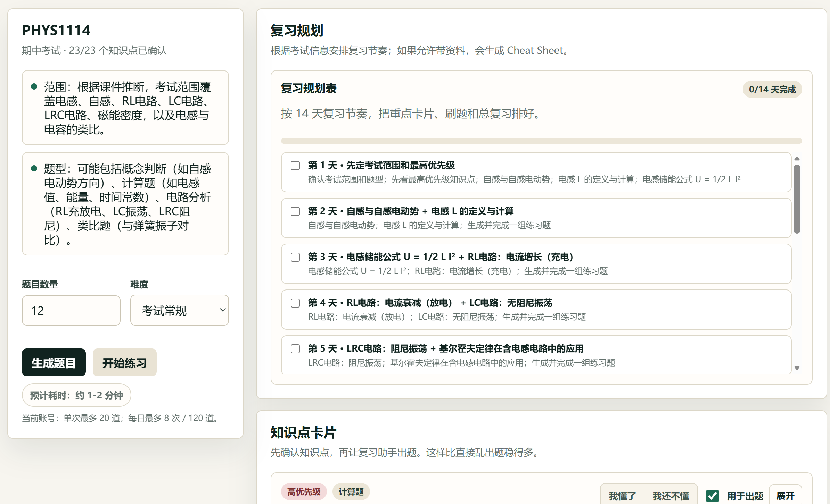This screenshot has width=830, height=504.
Task: Open the 难度 dropdown showing 考试常规
Action: click(180, 310)
